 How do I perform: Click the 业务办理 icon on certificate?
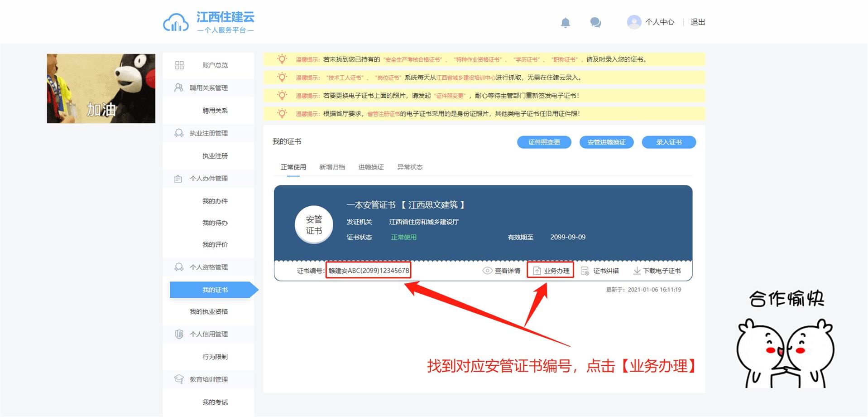pos(537,271)
